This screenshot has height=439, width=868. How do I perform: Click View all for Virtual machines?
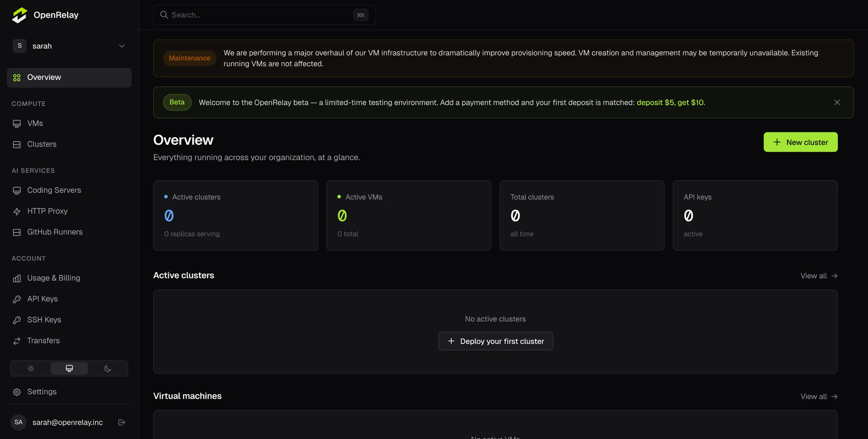tap(819, 397)
